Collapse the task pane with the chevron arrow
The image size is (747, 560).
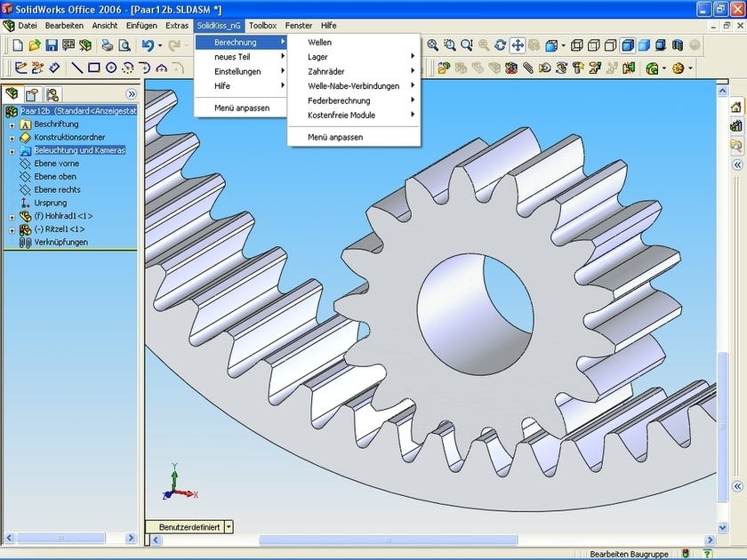[x=735, y=164]
